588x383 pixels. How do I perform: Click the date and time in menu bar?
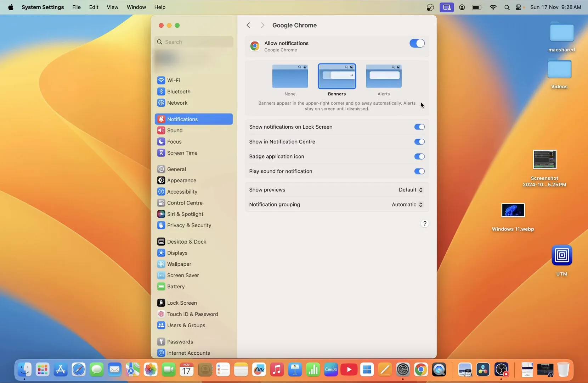pyautogui.click(x=556, y=7)
